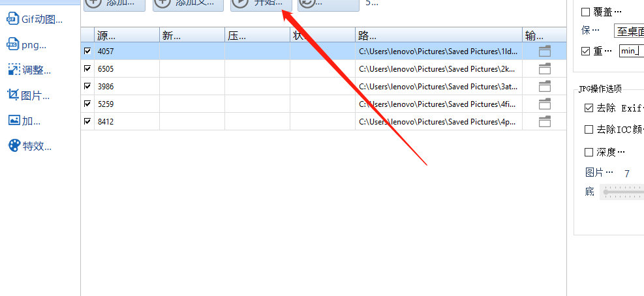
Task: Uncheck the checkbox for row 5259
Action: tap(87, 104)
